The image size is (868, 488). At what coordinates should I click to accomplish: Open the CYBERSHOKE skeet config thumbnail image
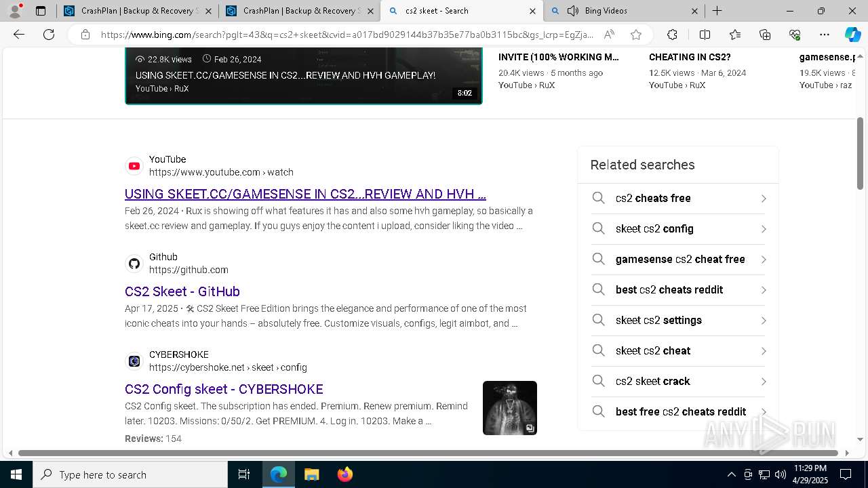(510, 408)
